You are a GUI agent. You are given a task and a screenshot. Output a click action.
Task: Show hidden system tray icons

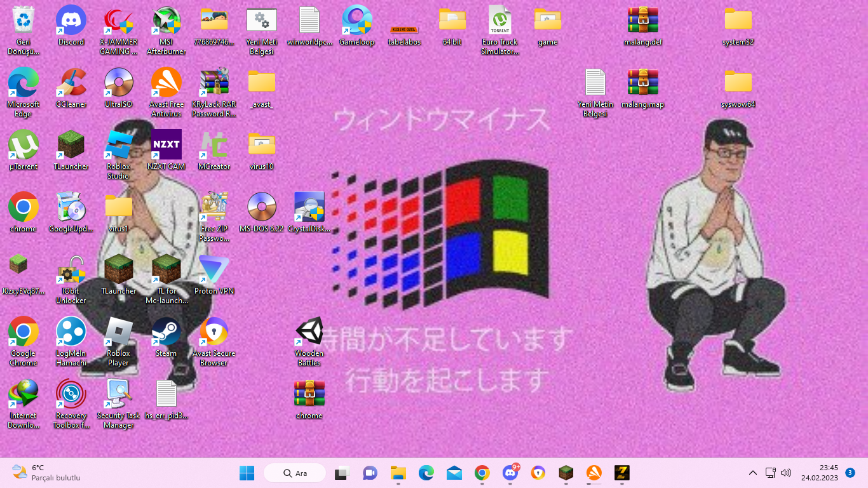[753, 473]
